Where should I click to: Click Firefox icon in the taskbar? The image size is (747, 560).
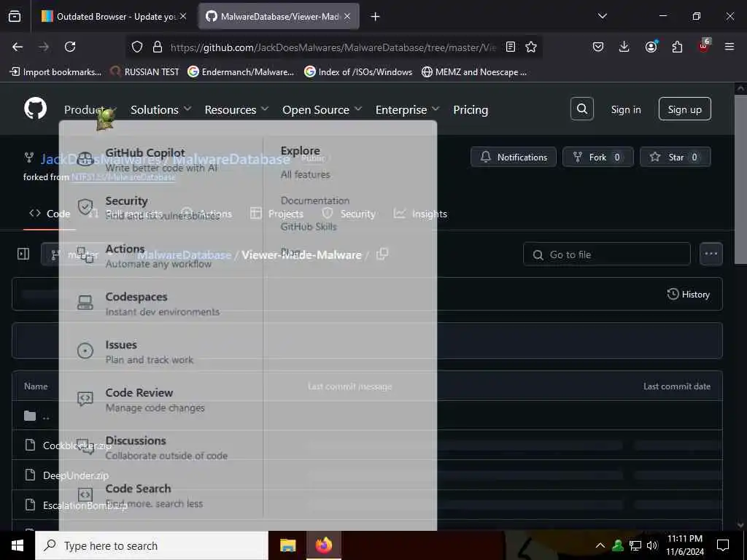(323, 545)
